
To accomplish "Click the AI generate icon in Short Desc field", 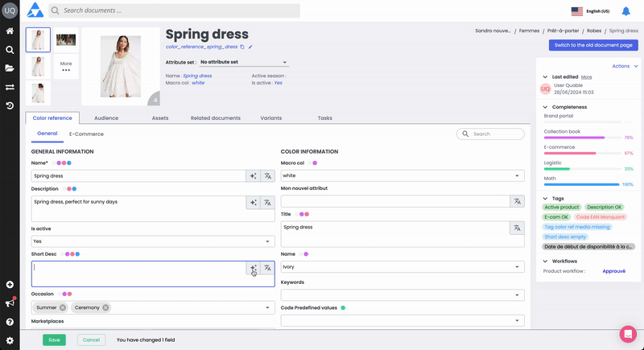I will point(253,268).
